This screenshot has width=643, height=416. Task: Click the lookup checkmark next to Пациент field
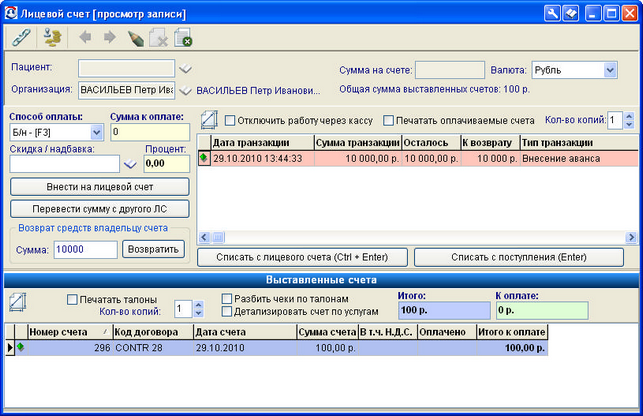tap(186, 69)
